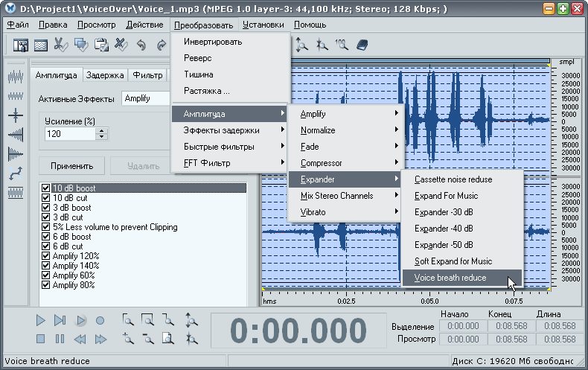Expand the Быстрые фильтры submenu
The image size is (588, 370).
[229, 147]
